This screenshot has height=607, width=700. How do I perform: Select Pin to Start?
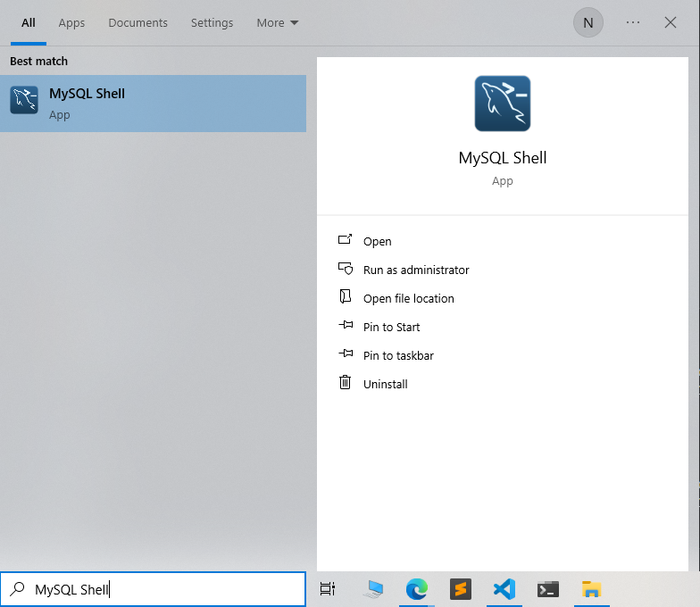pos(391,327)
